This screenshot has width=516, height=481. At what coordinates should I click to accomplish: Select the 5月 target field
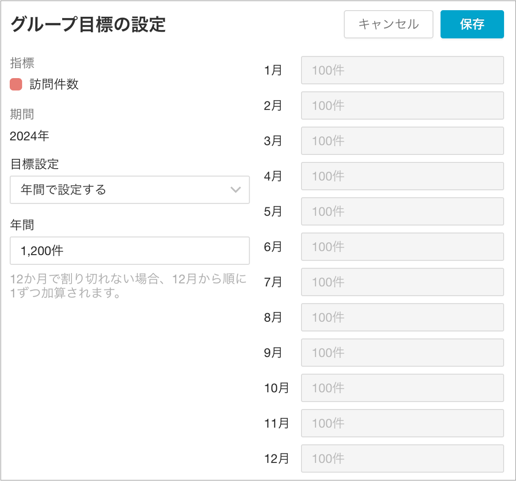pyautogui.click(x=402, y=211)
